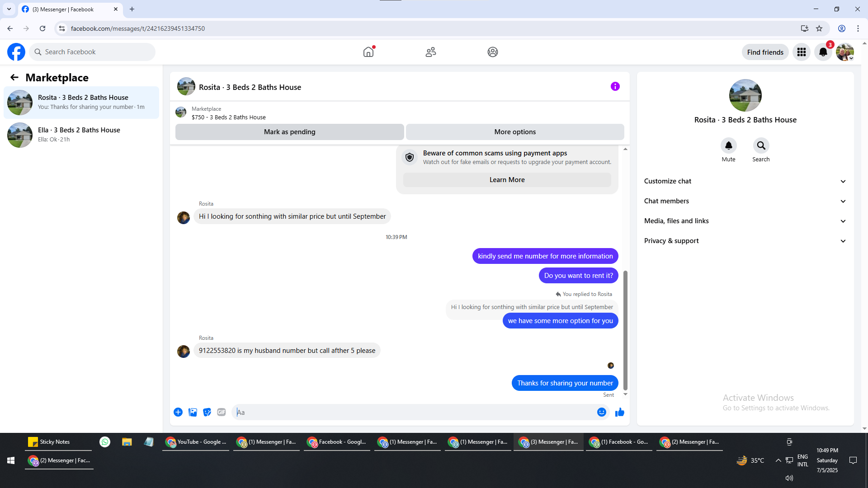Click the purple conversation info icon
The image size is (868, 488).
click(x=615, y=86)
